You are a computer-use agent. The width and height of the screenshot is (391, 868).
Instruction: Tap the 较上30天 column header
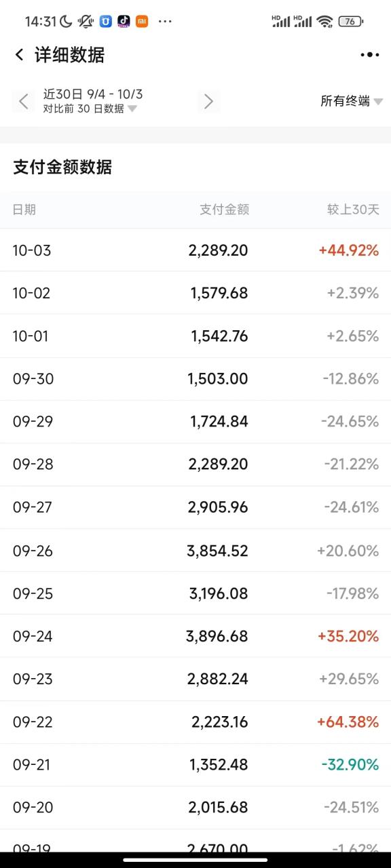click(353, 210)
